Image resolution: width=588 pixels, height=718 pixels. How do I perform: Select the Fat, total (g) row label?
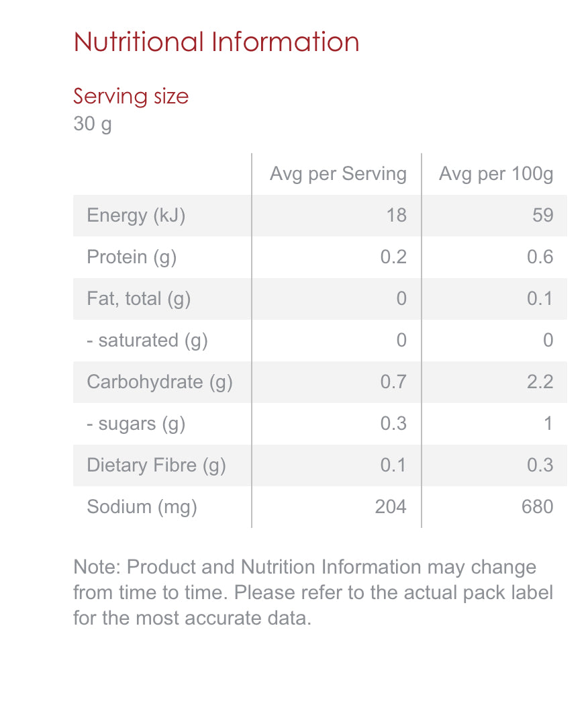click(x=139, y=299)
